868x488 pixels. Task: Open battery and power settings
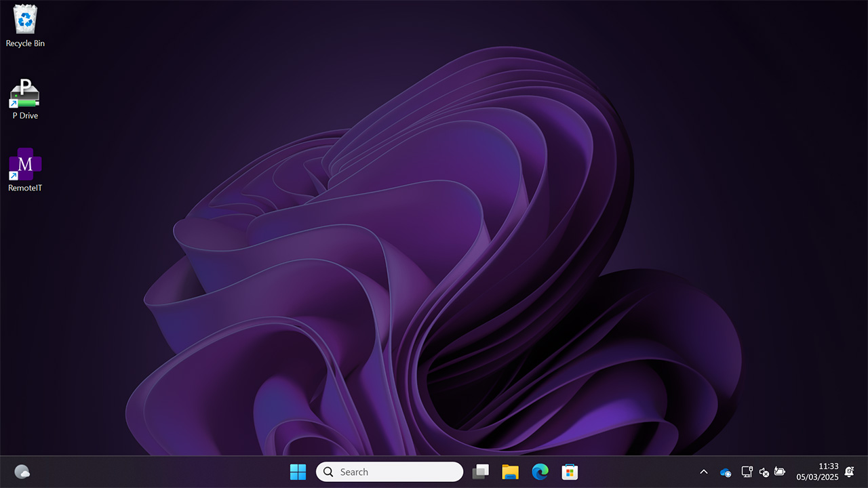pos(780,471)
